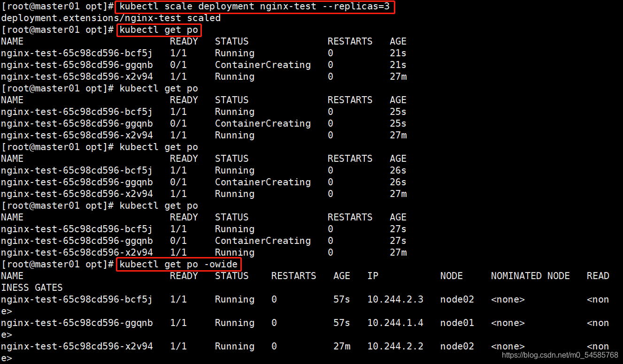Click the 27m age beside IP 10.244.2.2
The height and width of the screenshot is (364, 623).
coord(342,346)
